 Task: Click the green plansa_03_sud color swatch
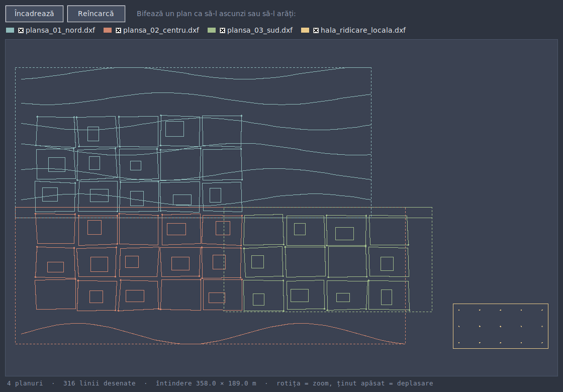pos(212,30)
